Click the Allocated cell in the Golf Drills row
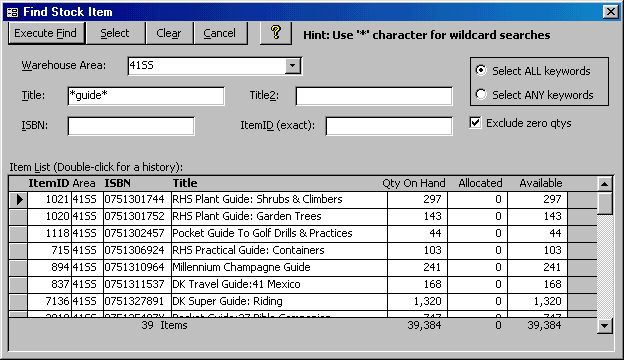Screen dimensions: 624x360 pyautogui.click(x=478, y=234)
